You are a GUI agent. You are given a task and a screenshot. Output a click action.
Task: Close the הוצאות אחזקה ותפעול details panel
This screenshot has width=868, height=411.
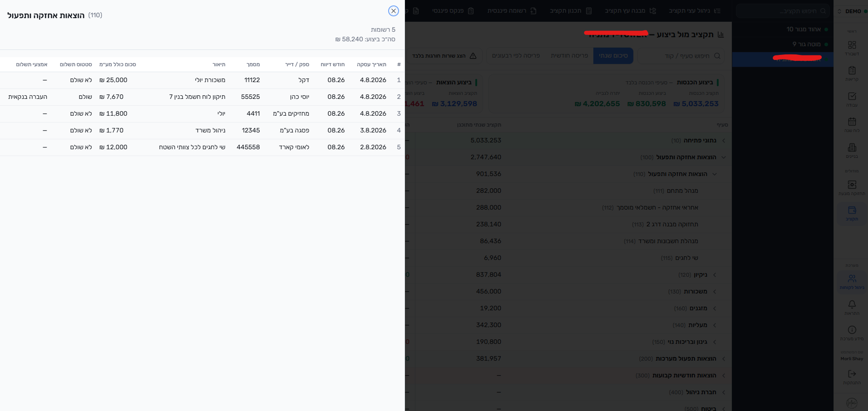(x=394, y=11)
